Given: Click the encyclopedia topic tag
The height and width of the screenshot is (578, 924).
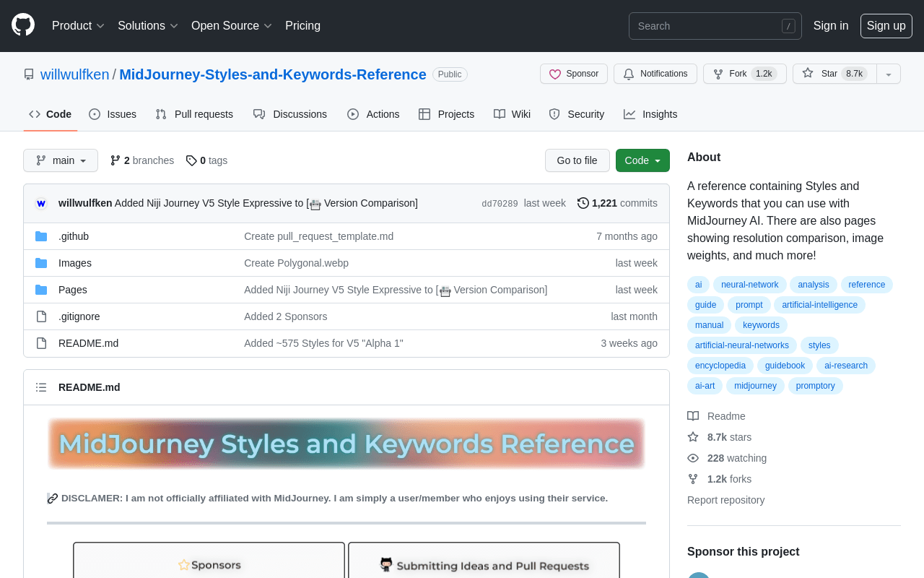Looking at the screenshot, I should [720, 366].
